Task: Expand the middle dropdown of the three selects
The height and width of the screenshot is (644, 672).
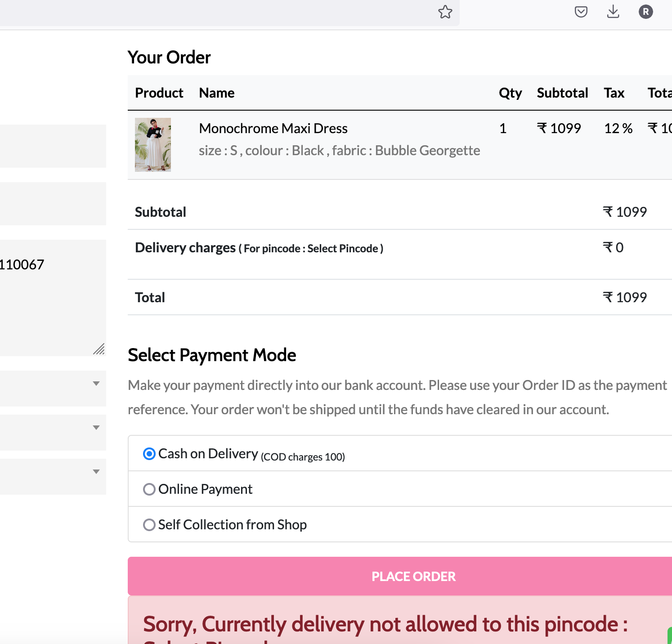Action: click(x=53, y=432)
